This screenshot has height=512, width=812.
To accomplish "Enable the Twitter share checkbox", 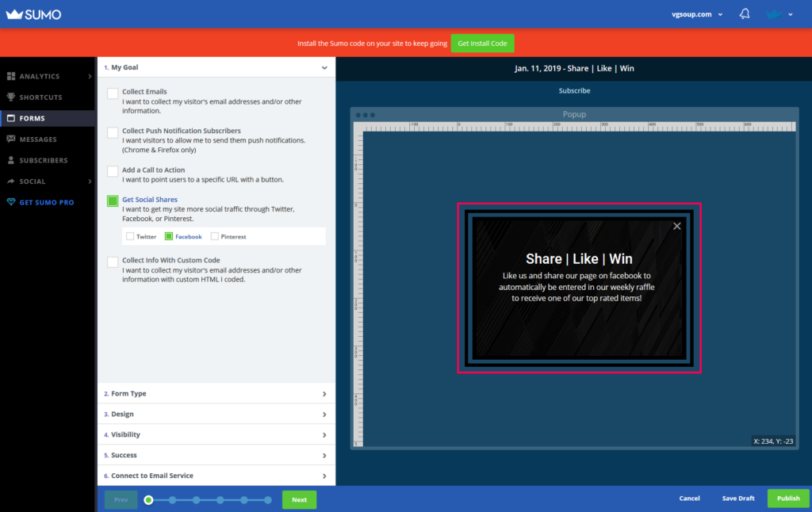I will tap(130, 236).
